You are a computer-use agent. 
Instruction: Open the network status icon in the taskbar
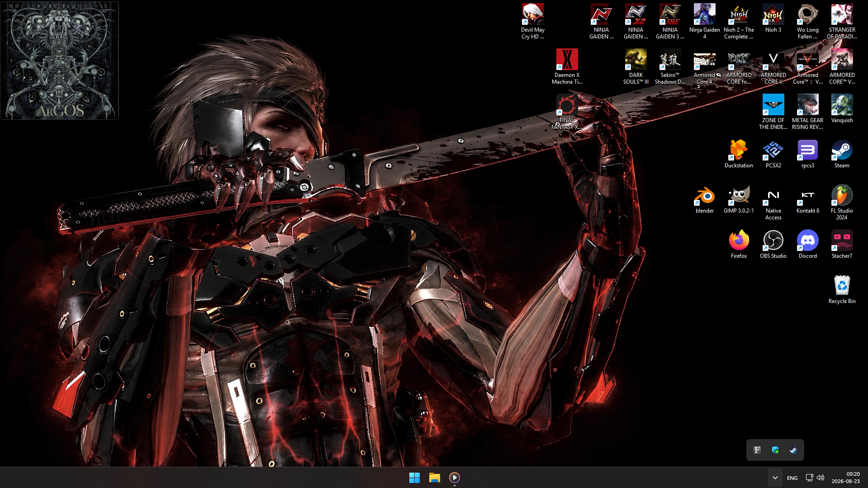pyautogui.click(x=810, y=478)
